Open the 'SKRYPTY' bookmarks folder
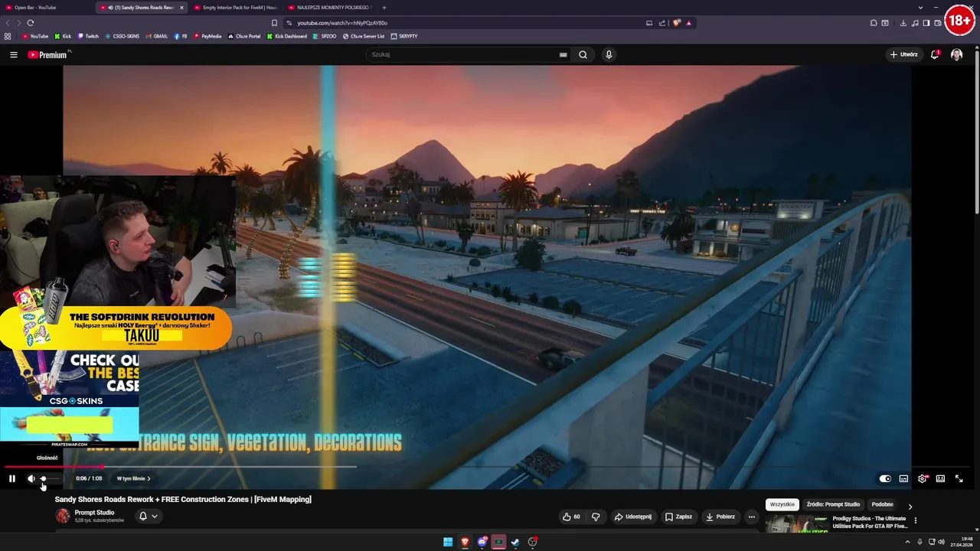The width and height of the screenshot is (980, 551). (404, 36)
